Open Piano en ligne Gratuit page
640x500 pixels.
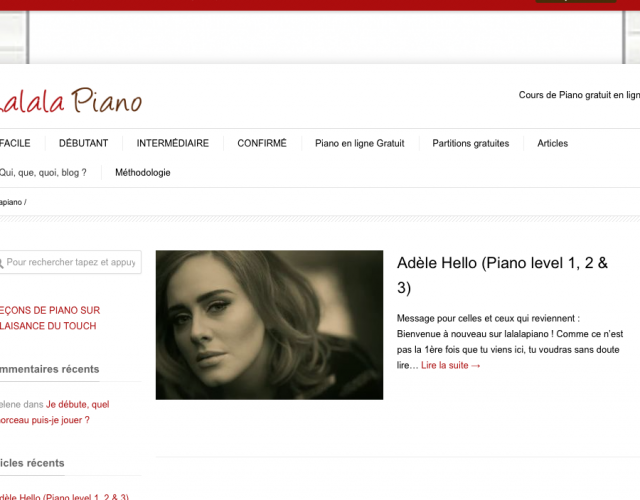pos(360,143)
